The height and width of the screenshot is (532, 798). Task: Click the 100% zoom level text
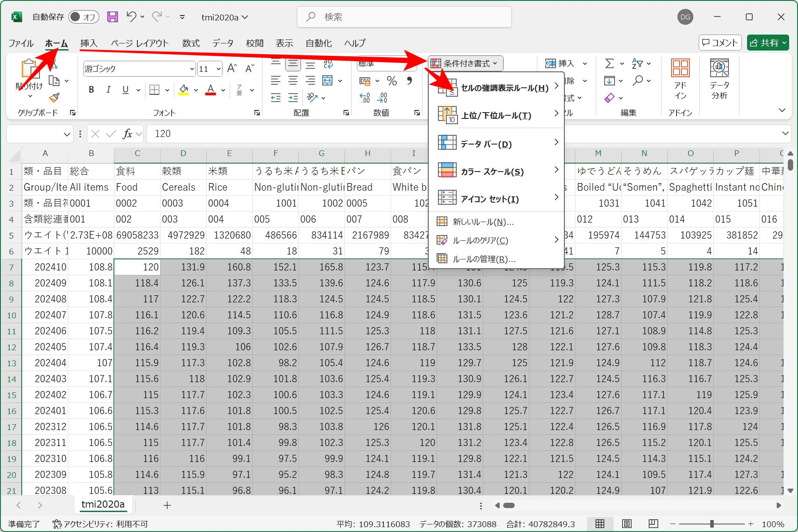[x=774, y=524]
